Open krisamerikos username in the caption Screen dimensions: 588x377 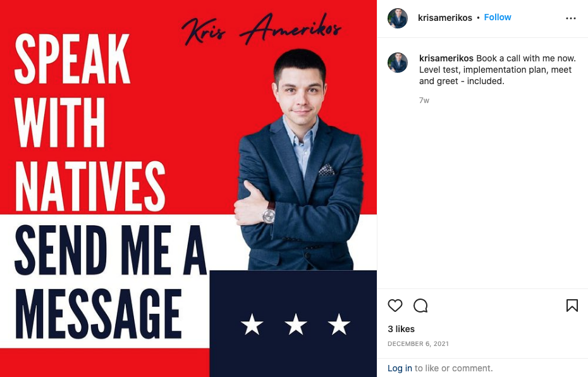pos(446,59)
